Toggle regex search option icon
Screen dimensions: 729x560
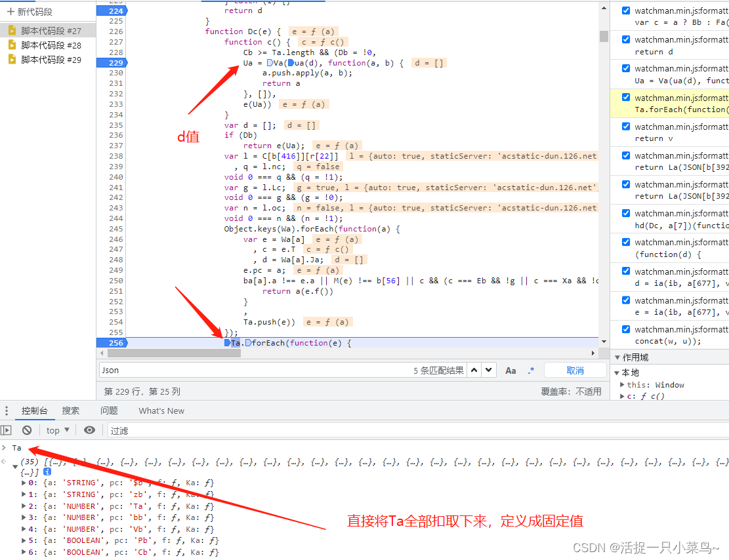[531, 370]
